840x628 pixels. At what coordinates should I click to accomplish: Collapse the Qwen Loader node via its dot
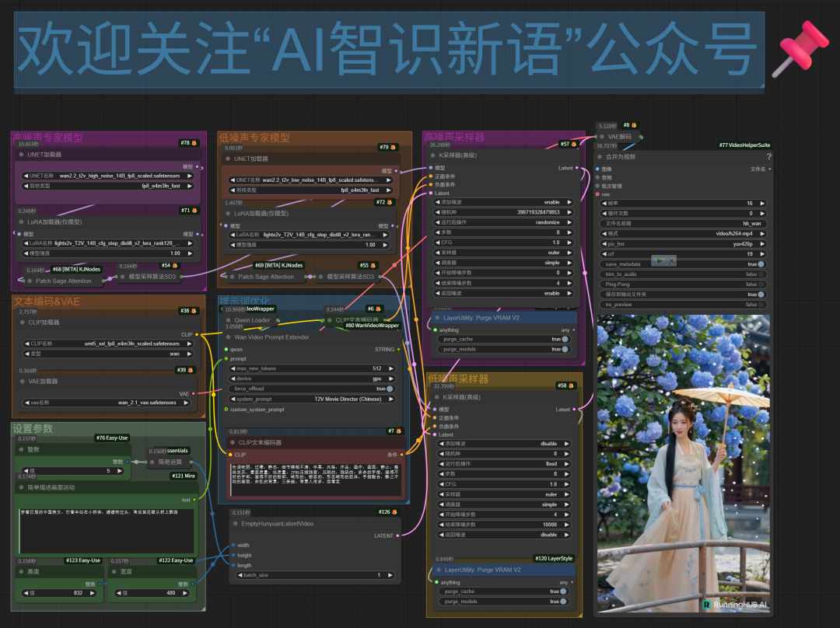coord(228,320)
